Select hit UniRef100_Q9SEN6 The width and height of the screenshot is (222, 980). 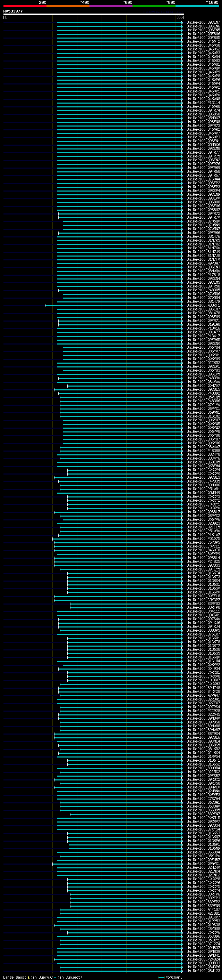pyautogui.click(x=203, y=26)
